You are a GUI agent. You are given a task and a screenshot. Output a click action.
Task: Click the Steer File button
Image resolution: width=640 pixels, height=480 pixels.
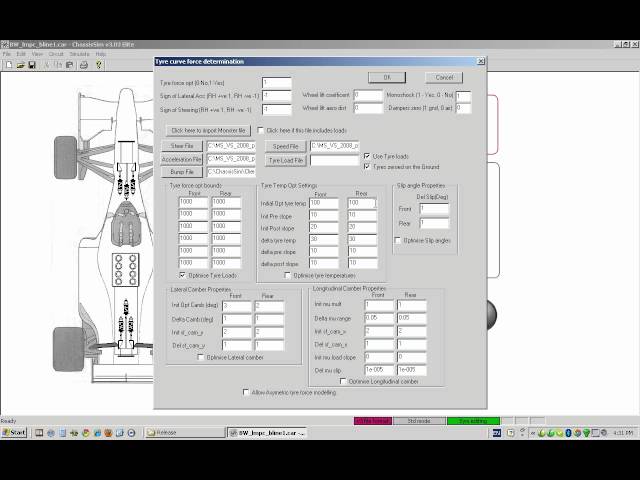[182, 146]
